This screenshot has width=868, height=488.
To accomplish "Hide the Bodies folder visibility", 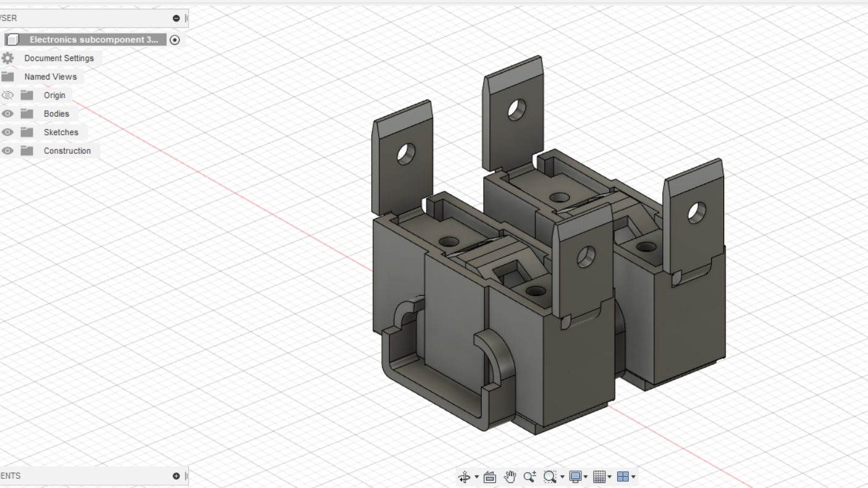I will tap(7, 114).
